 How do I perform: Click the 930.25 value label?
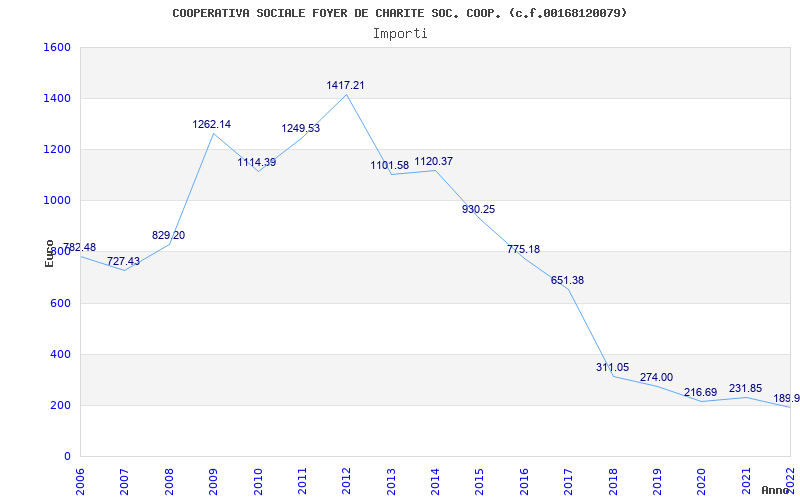click(479, 209)
